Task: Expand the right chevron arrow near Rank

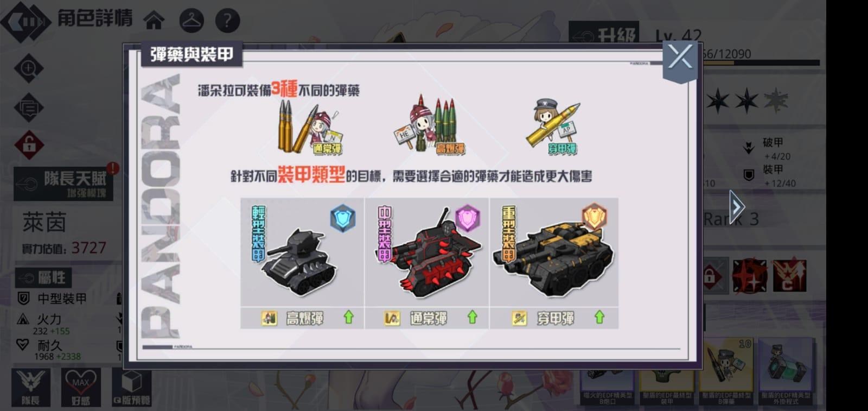Action: tap(736, 207)
